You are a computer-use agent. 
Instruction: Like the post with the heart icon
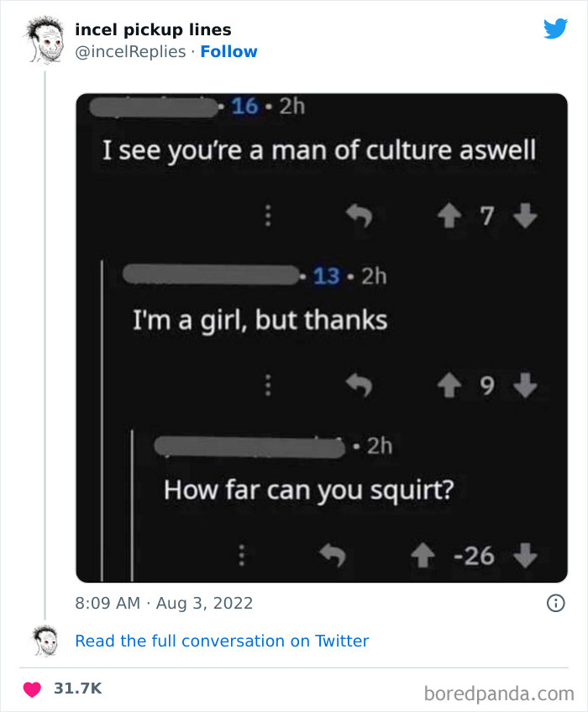[x=31, y=687]
